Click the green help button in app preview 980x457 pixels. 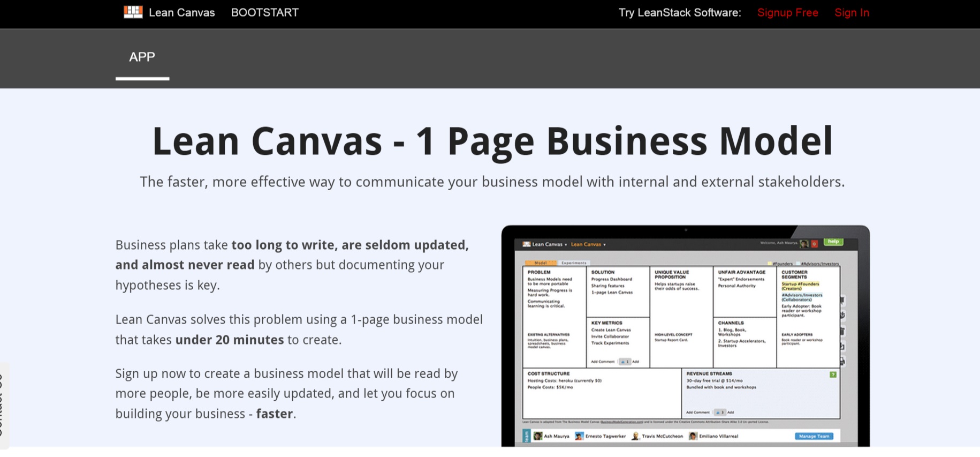pyautogui.click(x=833, y=242)
